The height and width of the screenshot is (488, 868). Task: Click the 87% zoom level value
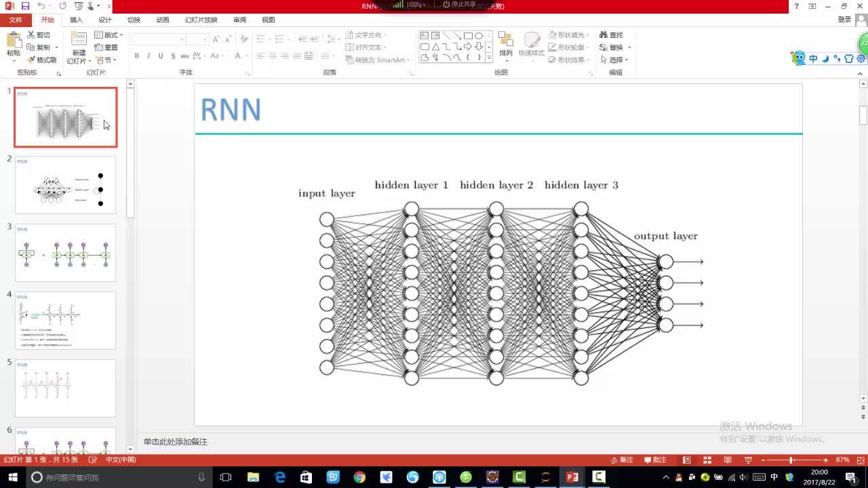click(x=843, y=460)
